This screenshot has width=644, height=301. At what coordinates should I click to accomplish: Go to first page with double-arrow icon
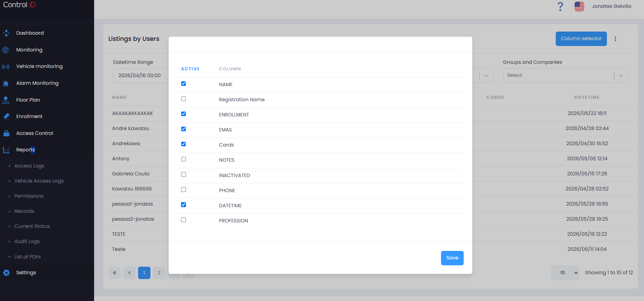tap(115, 273)
